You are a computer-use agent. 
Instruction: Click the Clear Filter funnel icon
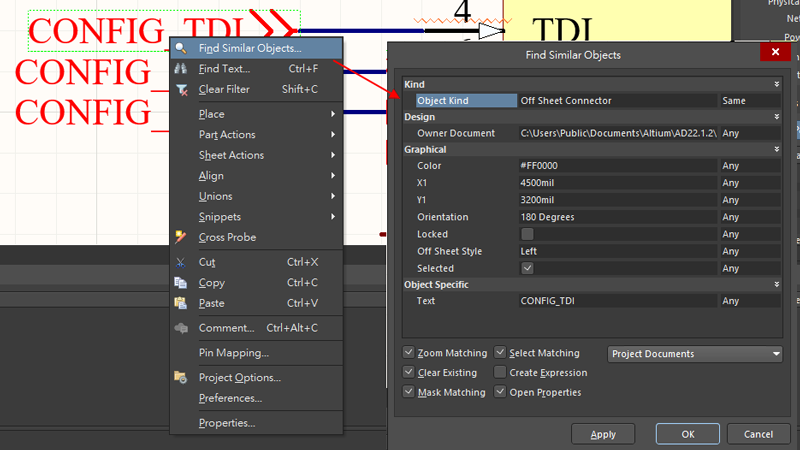(181, 90)
